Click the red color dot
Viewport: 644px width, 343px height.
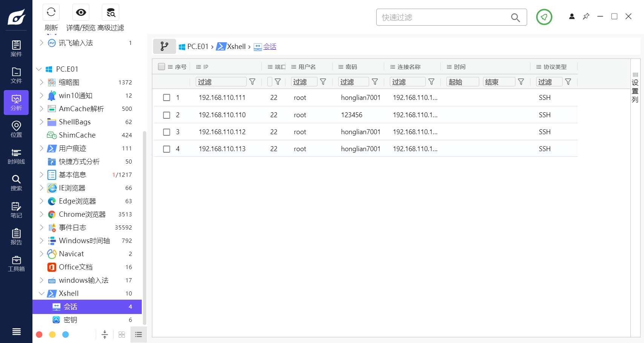coord(39,334)
